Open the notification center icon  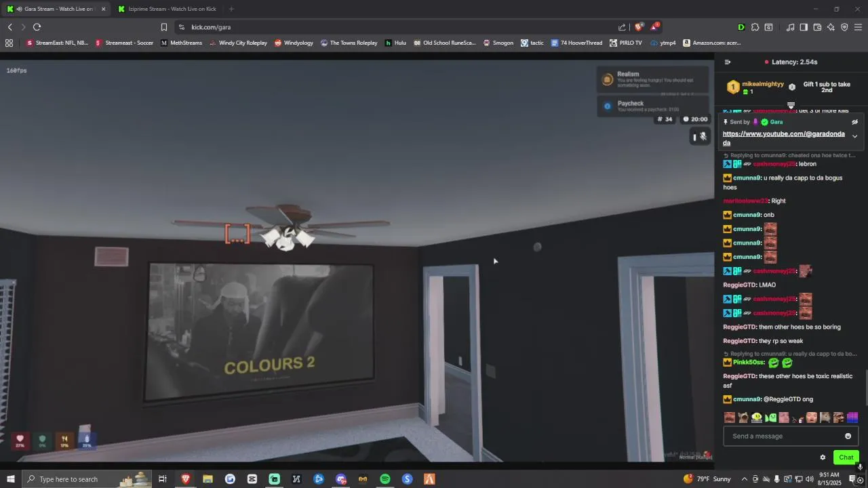click(x=853, y=479)
